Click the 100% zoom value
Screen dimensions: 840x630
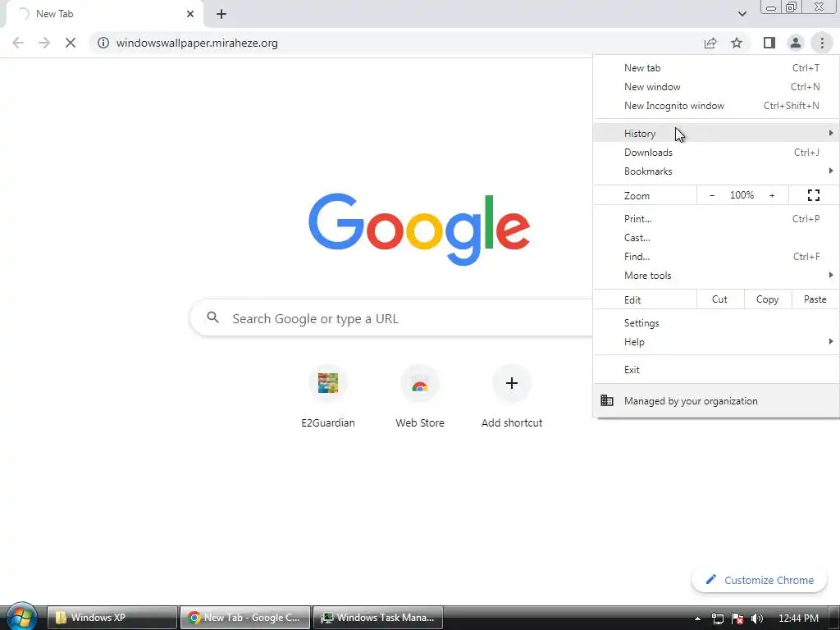(x=742, y=195)
